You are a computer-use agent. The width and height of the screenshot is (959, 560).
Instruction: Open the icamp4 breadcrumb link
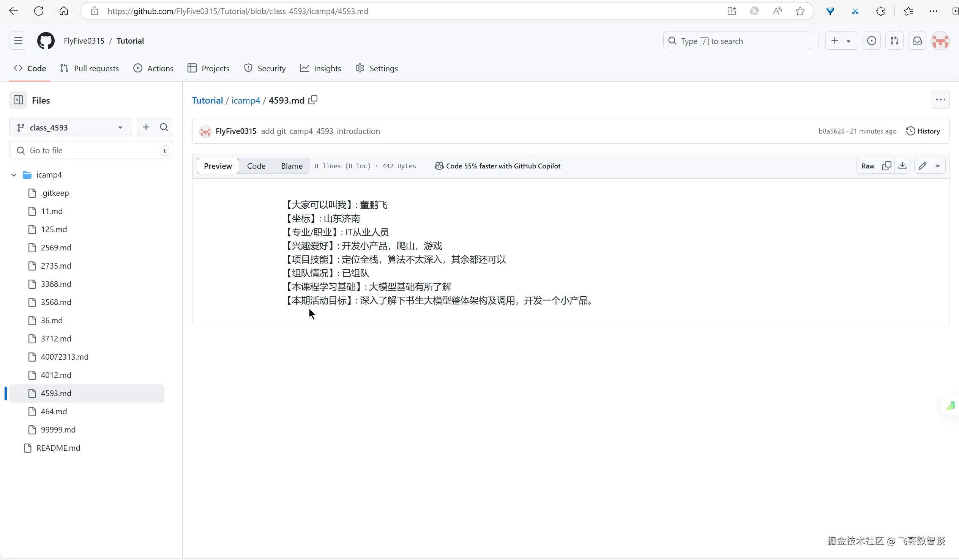246,101
